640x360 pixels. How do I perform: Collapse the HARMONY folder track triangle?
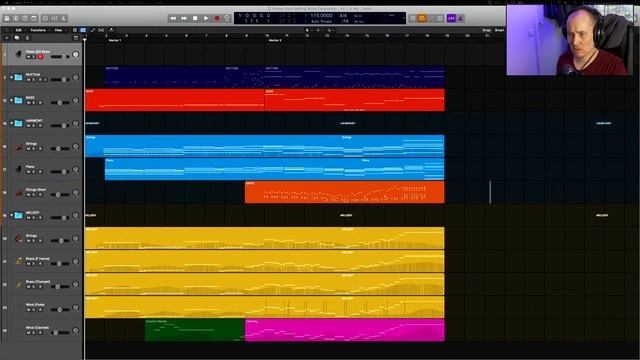click(x=11, y=123)
